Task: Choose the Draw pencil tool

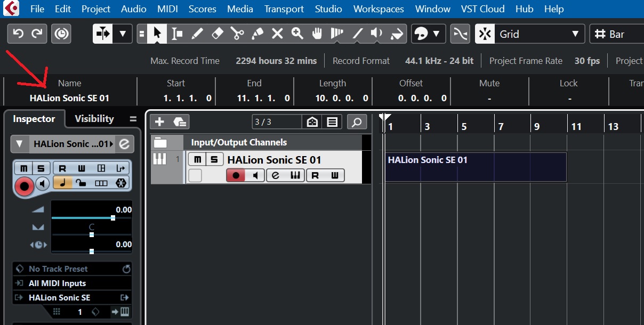Action: [x=197, y=34]
